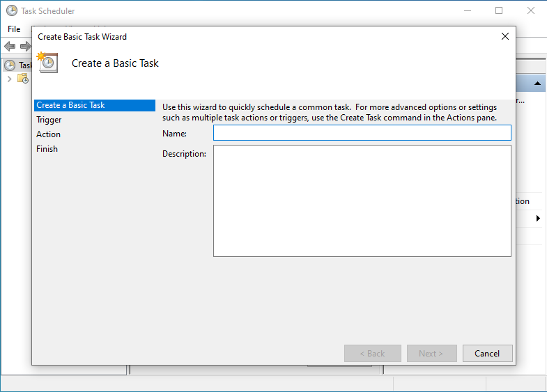Select the Task Scheduler clock icon in tree

(x=10, y=65)
